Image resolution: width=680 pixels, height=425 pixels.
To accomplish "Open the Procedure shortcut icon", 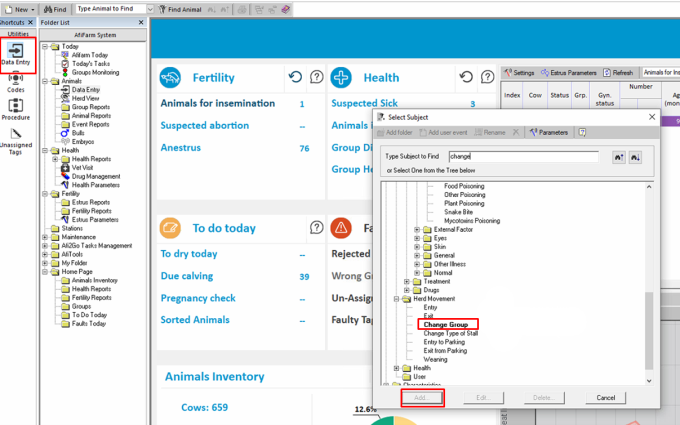I will point(17,109).
